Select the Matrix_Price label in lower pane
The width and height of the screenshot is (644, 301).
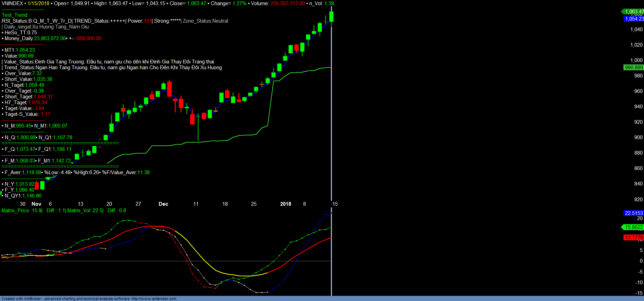(15, 210)
